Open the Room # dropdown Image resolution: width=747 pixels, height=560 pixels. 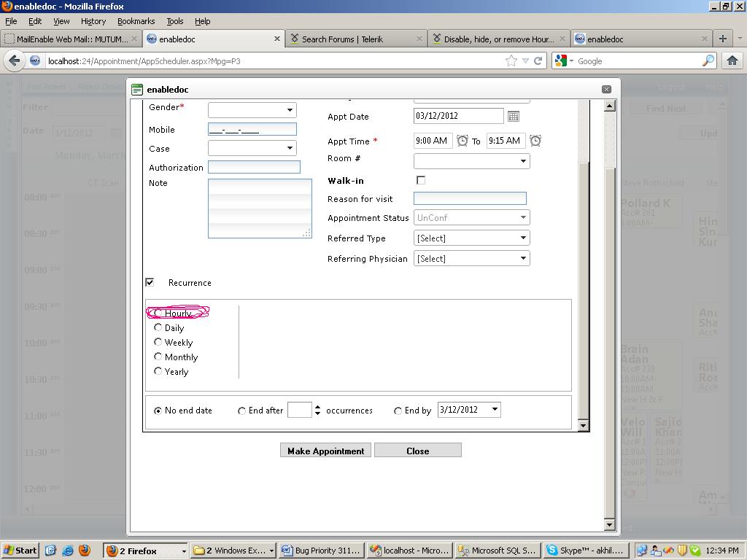(472, 161)
